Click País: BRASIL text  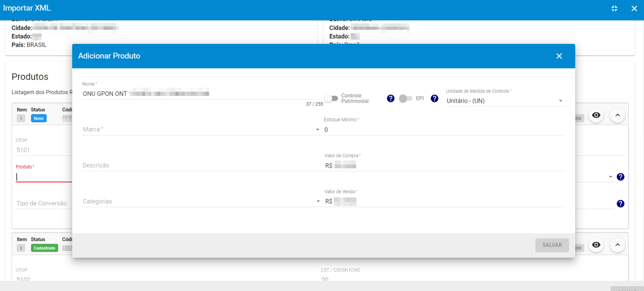(29, 45)
